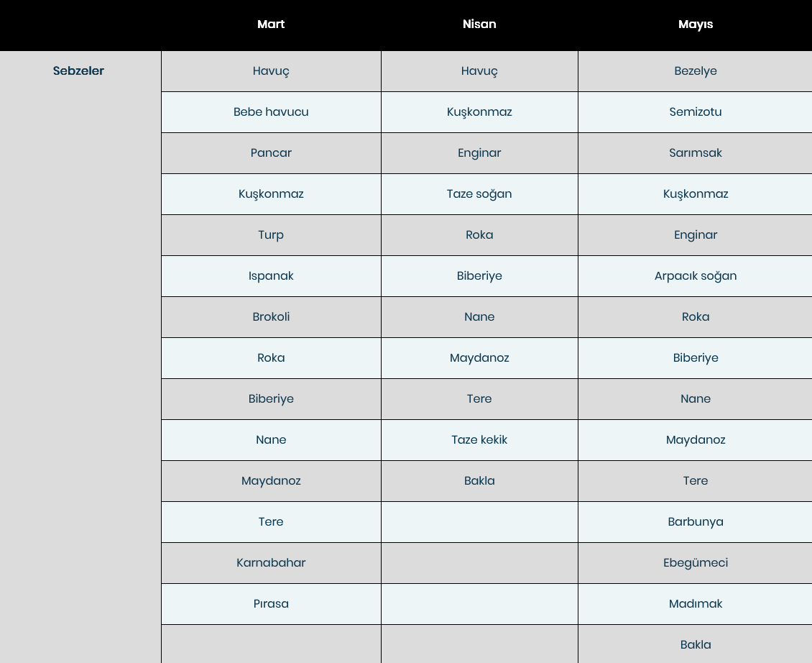Select Bezelye in the Mayıs column
The height and width of the screenshot is (663, 812).
(x=695, y=71)
